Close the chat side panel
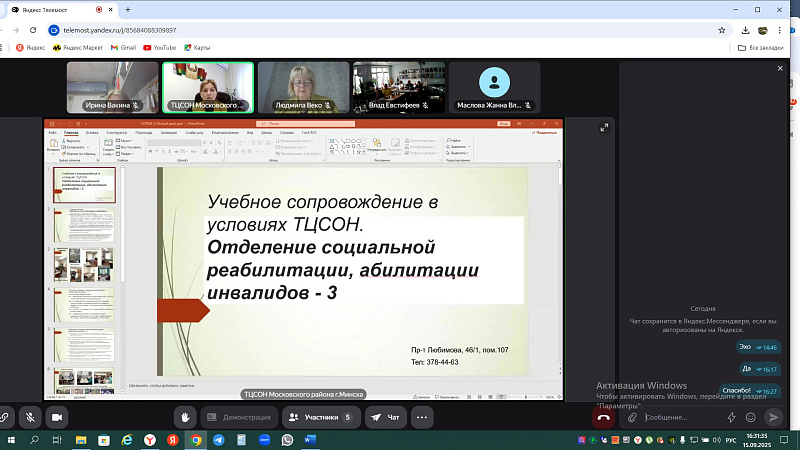The height and width of the screenshot is (450, 800). (x=780, y=68)
